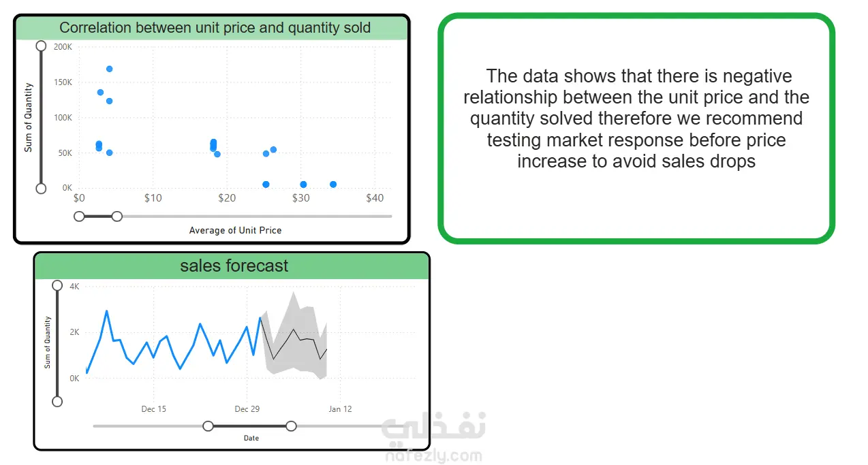Click the top handle of the scatter chart's vertical zoom slider
Viewport: 868px width, 465px height.
[x=41, y=46]
